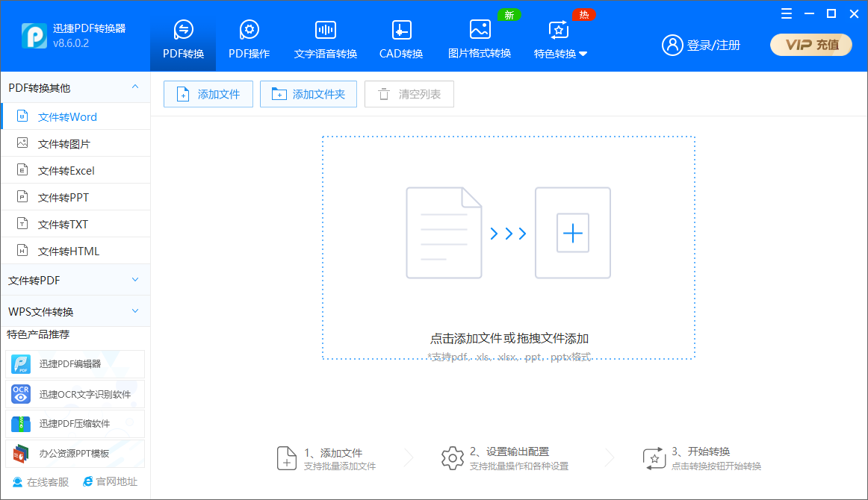Click the VIP充值 button
Image resolution: width=868 pixels, height=500 pixels.
coord(811,45)
